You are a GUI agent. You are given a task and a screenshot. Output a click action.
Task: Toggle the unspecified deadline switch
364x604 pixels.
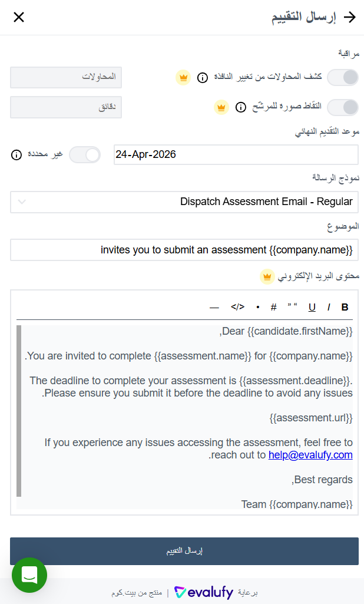[x=85, y=155]
